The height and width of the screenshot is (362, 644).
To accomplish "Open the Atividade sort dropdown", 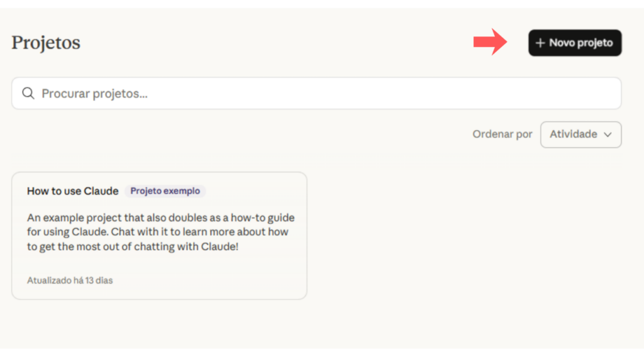I will click(580, 134).
